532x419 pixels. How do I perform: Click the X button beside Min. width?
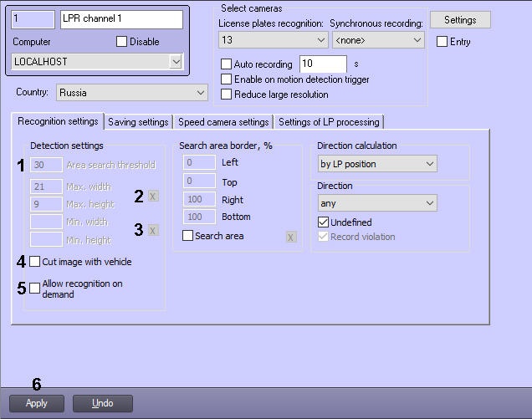(152, 230)
